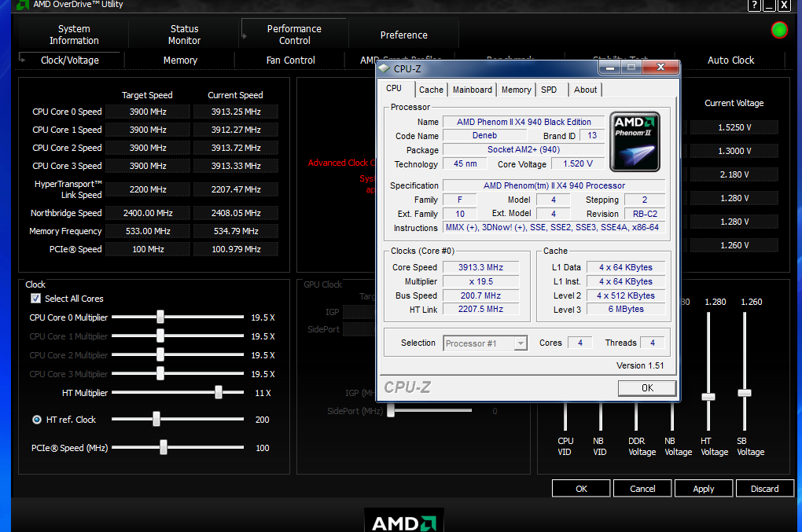Viewport: 802px width, 532px height.
Task: Click the HyperTransport Link target 2200 MHz field
Action: (148, 189)
